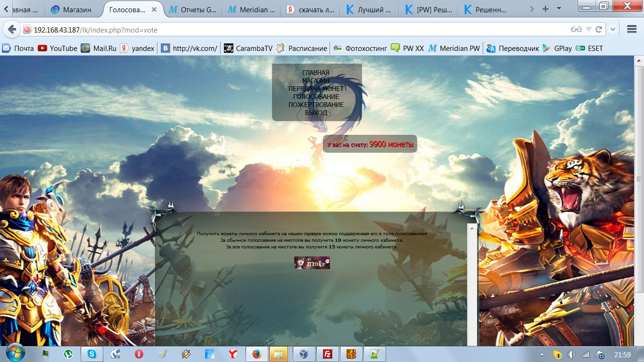Open the Windows Start menu

[16, 353]
